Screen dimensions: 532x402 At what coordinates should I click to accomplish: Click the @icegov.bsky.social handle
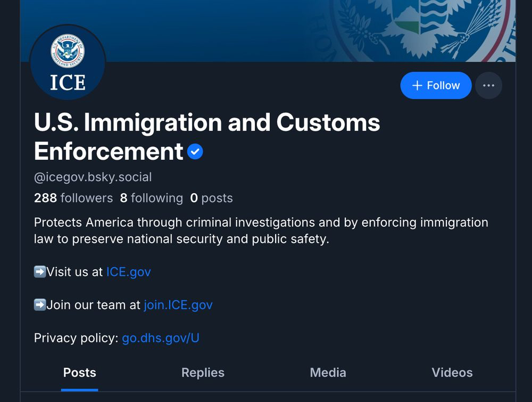pyautogui.click(x=93, y=177)
